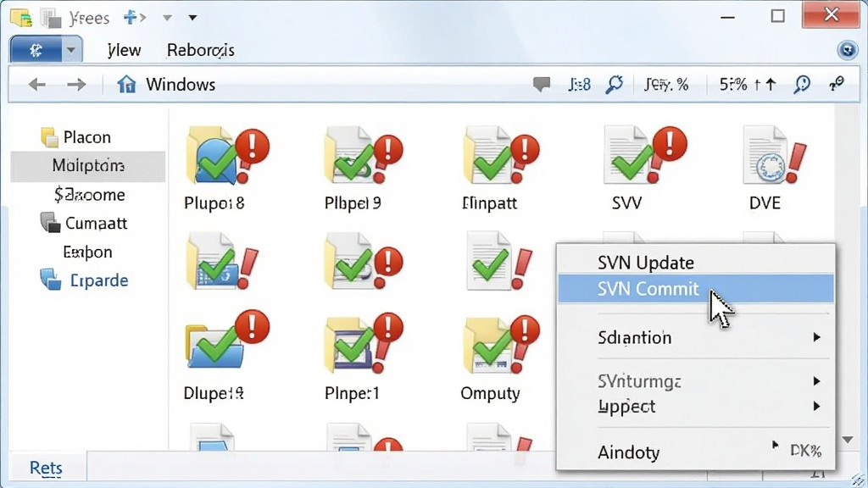The image size is (868, 488).
Task: Open the small gray title bar dropdown
Action: [x=167, y=18]
